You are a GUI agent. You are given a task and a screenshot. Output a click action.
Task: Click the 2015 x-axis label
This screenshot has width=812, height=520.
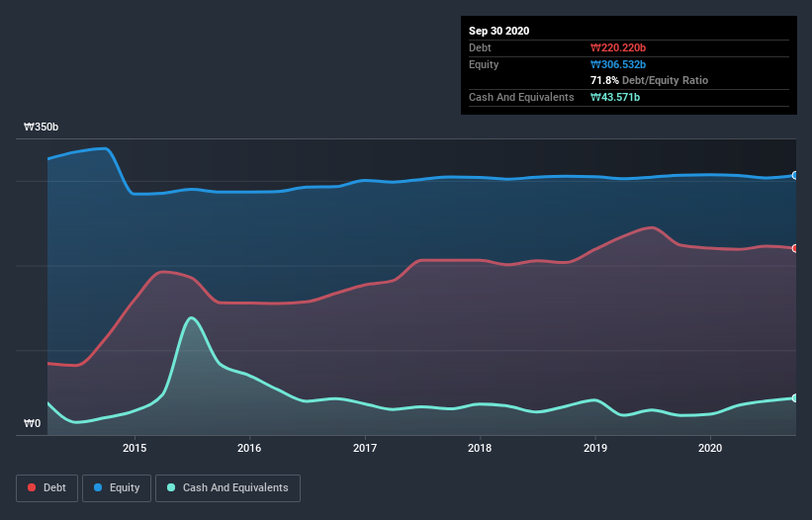pos(135,448)
